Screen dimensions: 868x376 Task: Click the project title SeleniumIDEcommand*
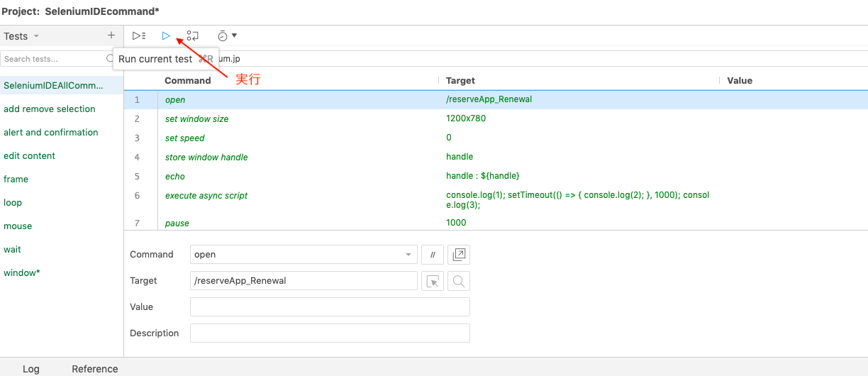[102, 11]
